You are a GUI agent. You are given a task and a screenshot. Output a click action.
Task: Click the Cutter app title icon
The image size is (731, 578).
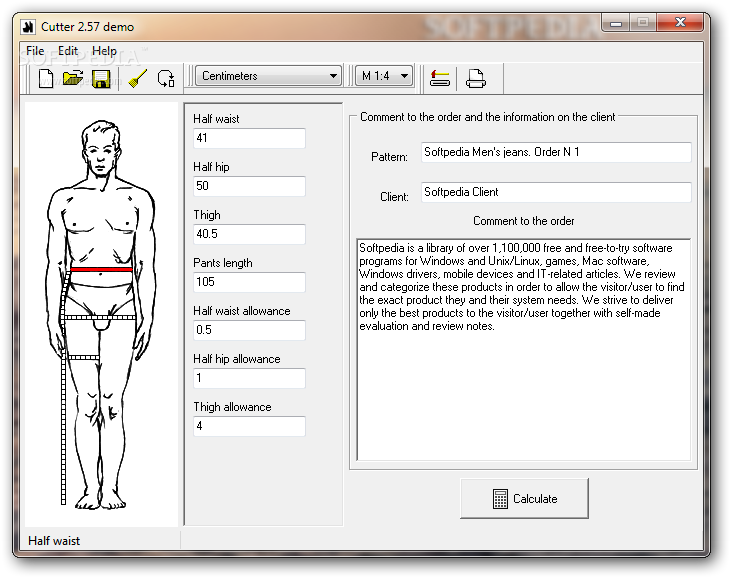[x=28, y=27]
